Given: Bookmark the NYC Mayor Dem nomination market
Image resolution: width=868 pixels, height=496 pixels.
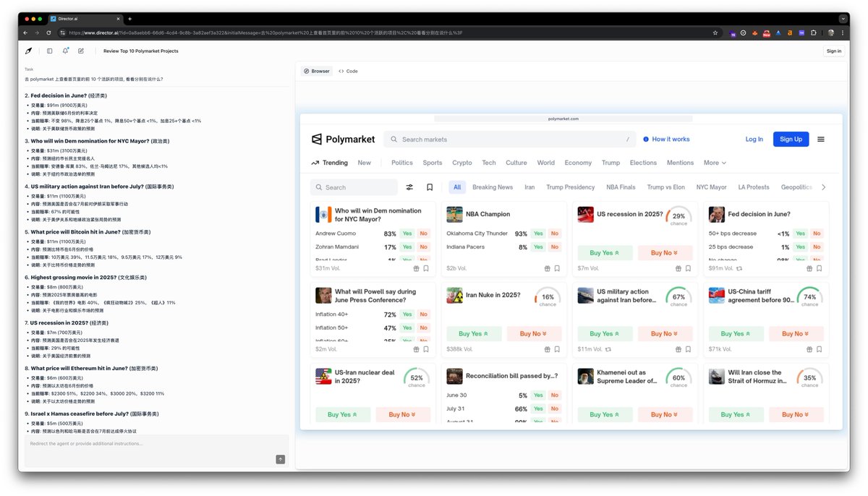Looking at the screenshot, I should pos(426,268).
